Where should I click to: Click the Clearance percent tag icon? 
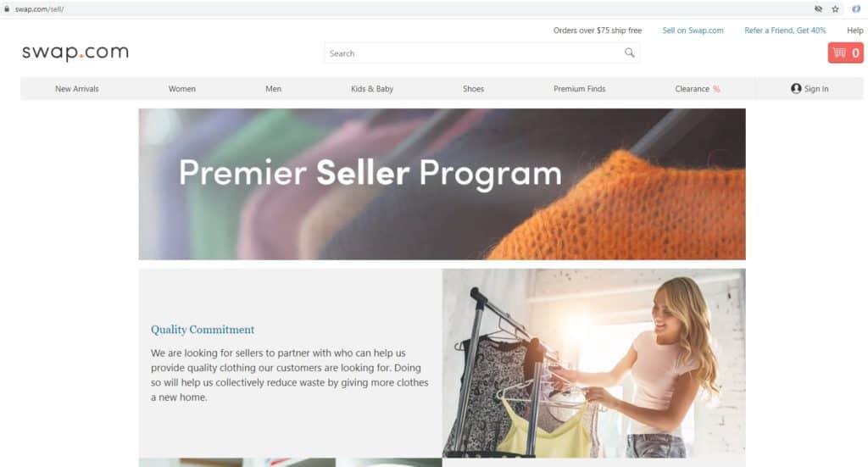716,88
